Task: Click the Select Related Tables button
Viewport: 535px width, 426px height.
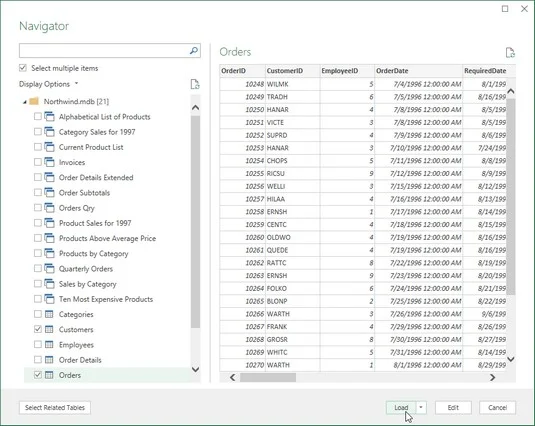Action: point(55,408)
